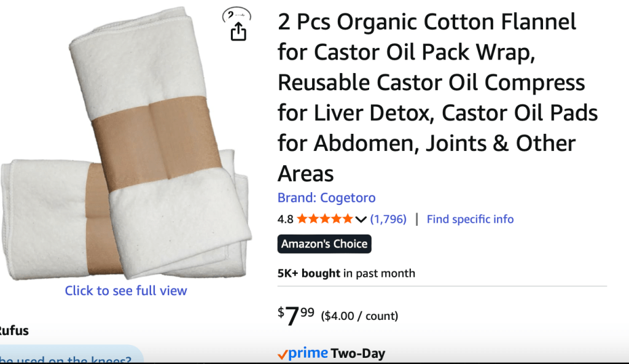
Task: Click the $4.00 per count unit price
Action: coord(359,316)
